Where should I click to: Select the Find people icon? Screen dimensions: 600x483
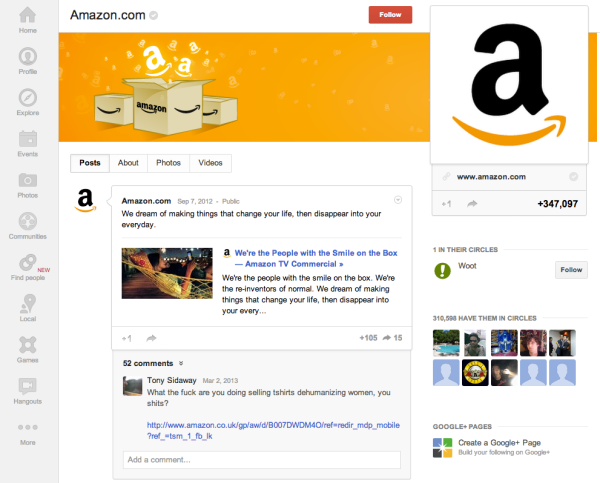[x=28, y=263]
